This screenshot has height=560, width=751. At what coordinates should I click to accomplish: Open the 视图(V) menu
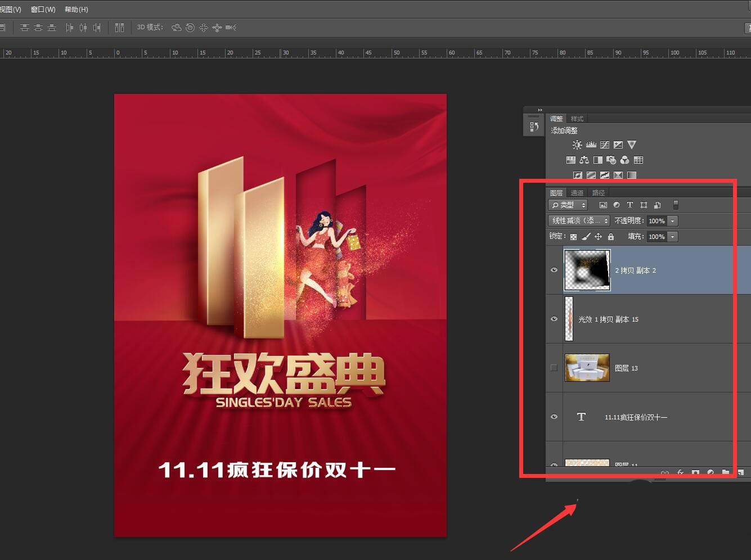coord(11,10)
